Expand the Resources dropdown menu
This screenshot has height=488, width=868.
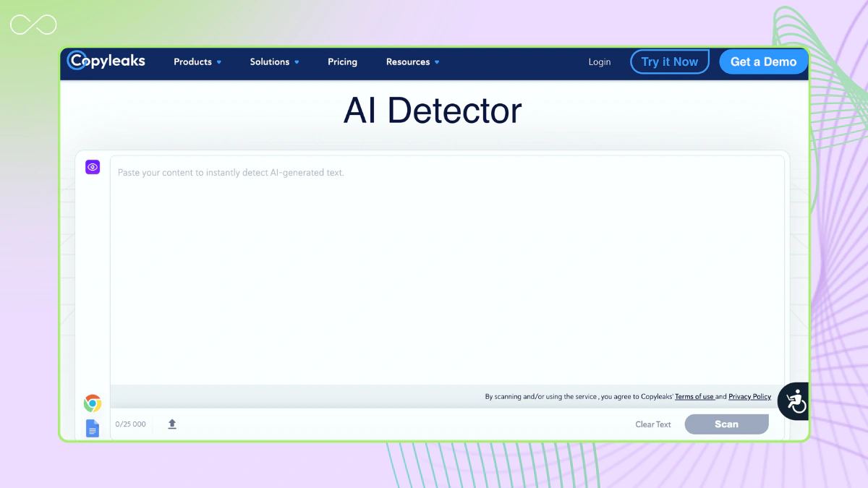point(412,62)
